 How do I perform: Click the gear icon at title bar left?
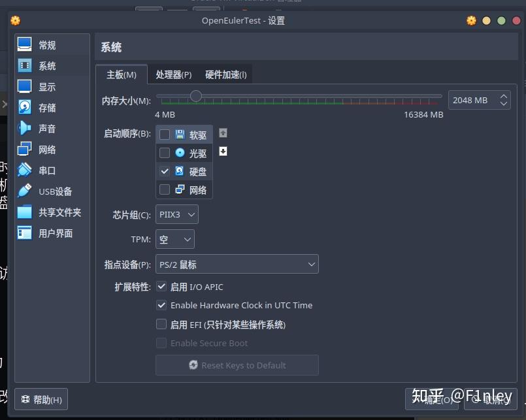pyautogui.click(x=16, y=21)
